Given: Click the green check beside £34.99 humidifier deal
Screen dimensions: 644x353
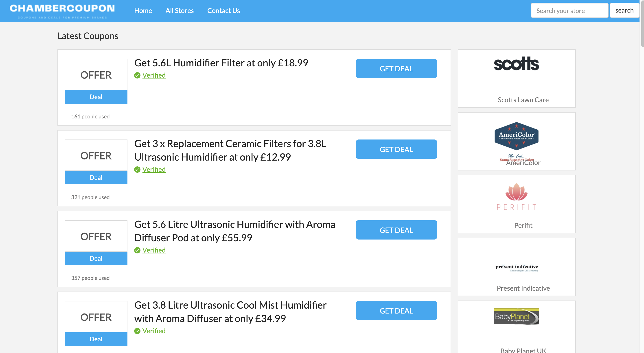Looking at the screenshot, I should [137, 331].
